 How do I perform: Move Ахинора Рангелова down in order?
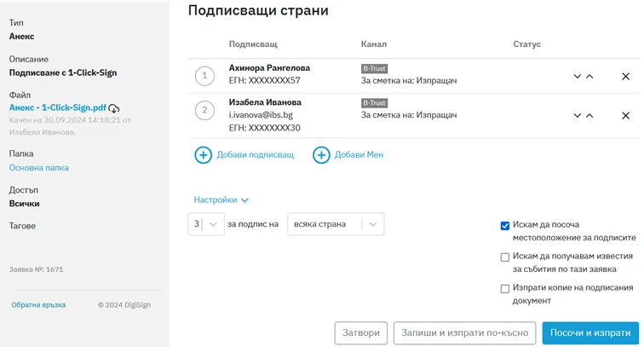pyautogui.click(x=577, y=77)
